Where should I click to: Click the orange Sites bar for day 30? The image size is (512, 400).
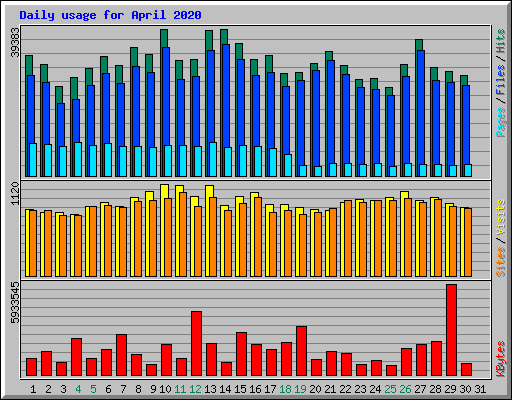468,242
